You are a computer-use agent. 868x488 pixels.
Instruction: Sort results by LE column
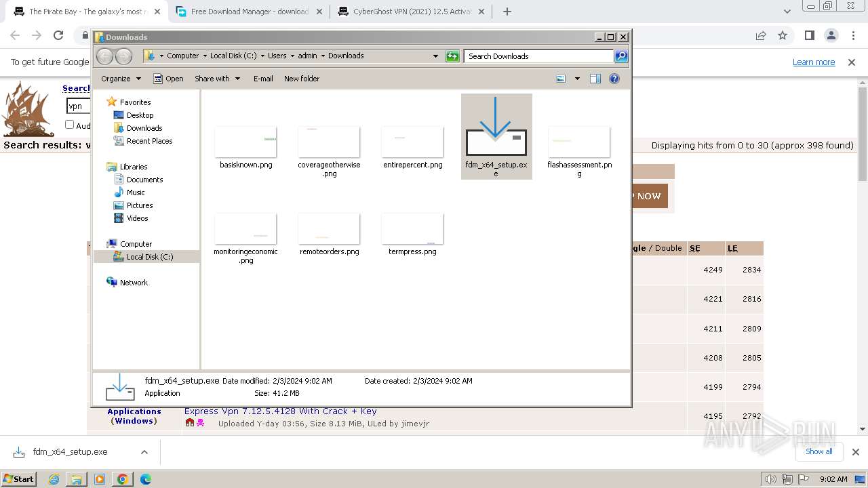tap(732, 249)
